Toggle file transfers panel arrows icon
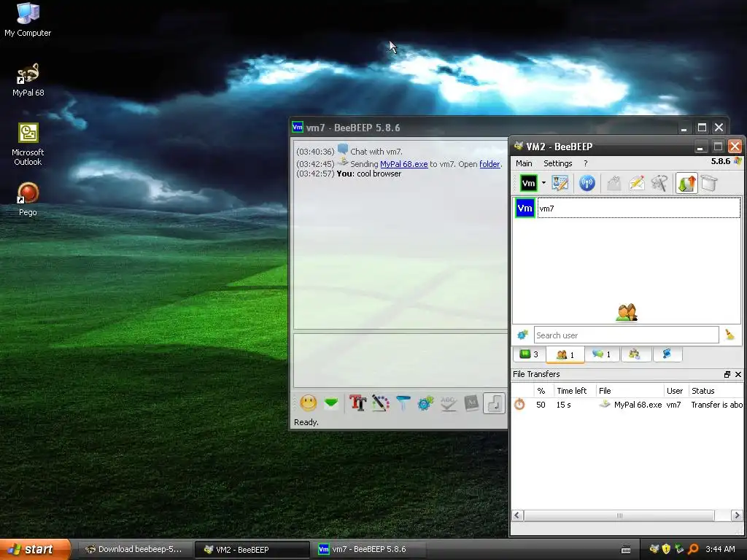This screenshot has height=560, width=747. 686,183
